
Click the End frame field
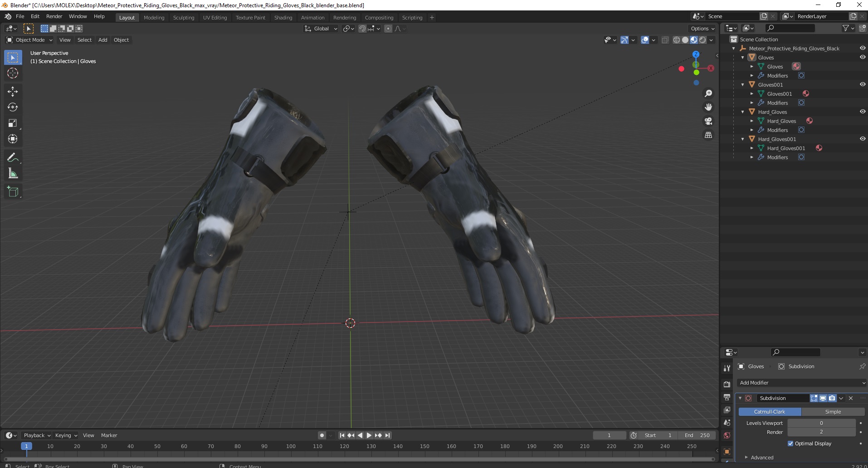[x=697, y=435]
